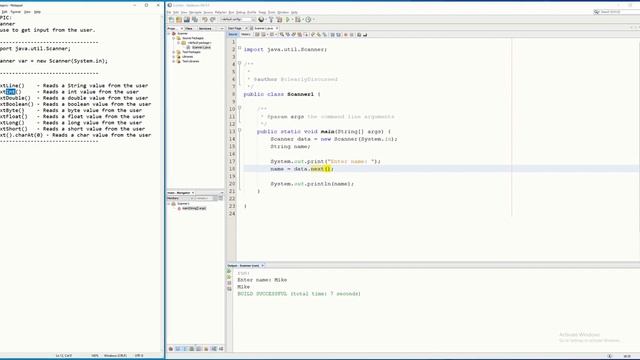Open the Edit menu in Notepad

[4, 12]
